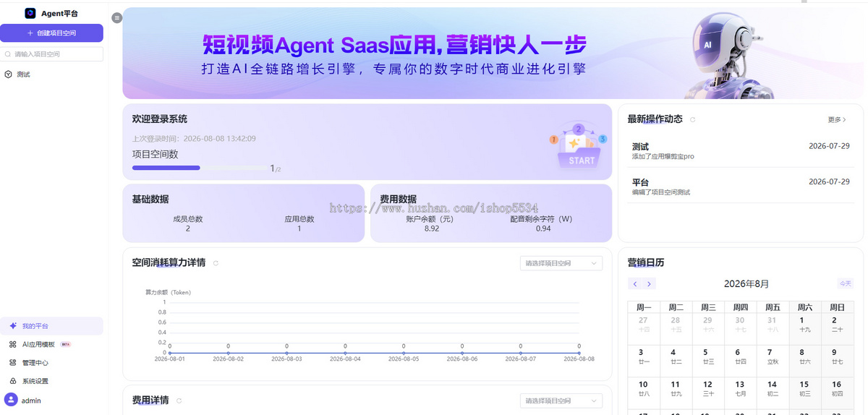The width and height of the screenshot is (868, 415).
Task: Click the BETA badge next to AI应用模板
Action: (x=66, y=345)
